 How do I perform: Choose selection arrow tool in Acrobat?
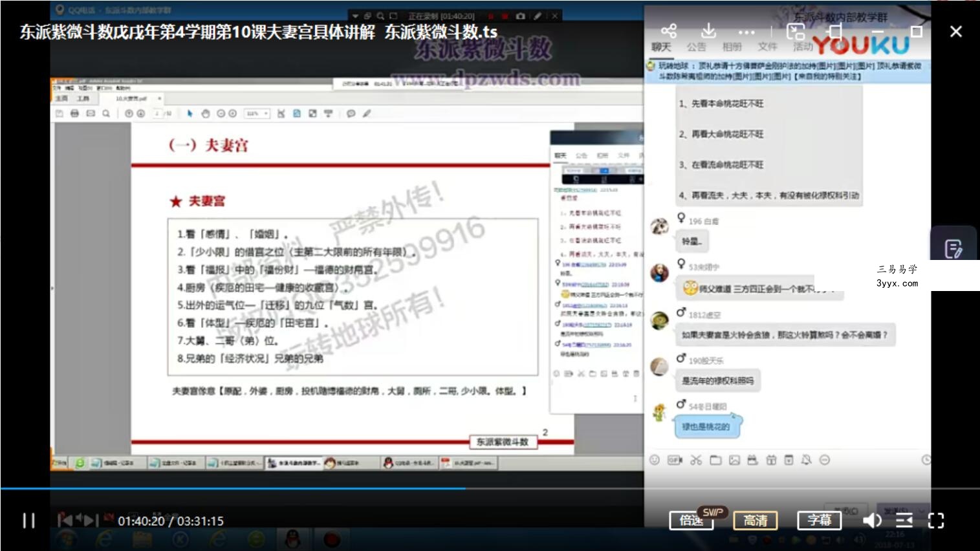(190, 113)
